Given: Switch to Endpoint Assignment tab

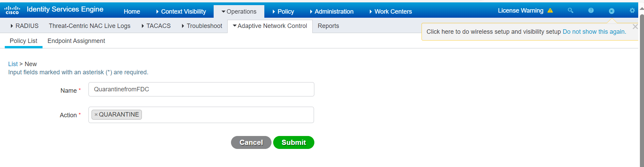Looking at the screenshot, I should 76,41.
